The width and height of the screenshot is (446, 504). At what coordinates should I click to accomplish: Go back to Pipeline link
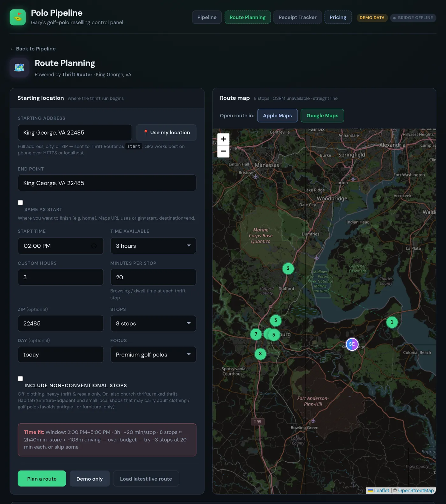[33, 49]
